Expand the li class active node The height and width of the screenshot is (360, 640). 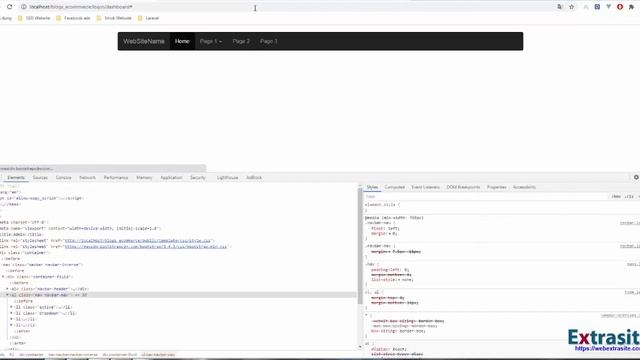[x=11, y=307]
